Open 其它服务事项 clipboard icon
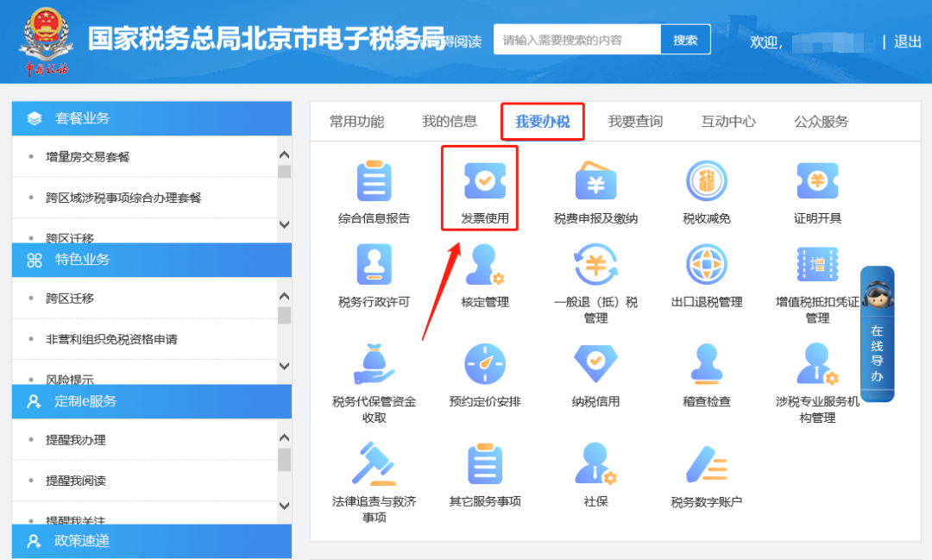This screenshot has height=560, width=932. [484, 463]
